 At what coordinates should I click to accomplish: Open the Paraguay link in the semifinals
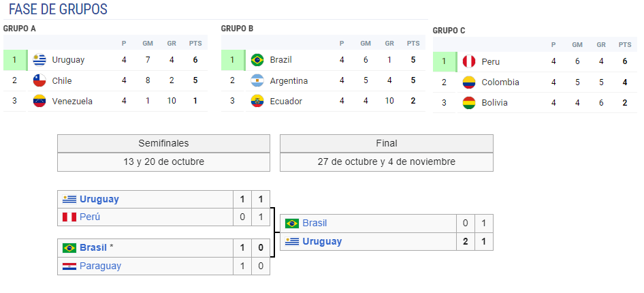[x=100, y=266]
